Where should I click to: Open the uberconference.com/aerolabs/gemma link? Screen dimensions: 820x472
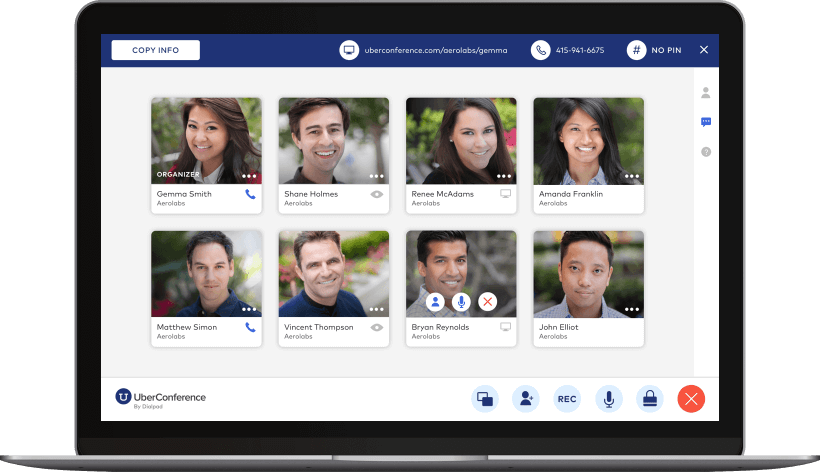click(436, 50)
